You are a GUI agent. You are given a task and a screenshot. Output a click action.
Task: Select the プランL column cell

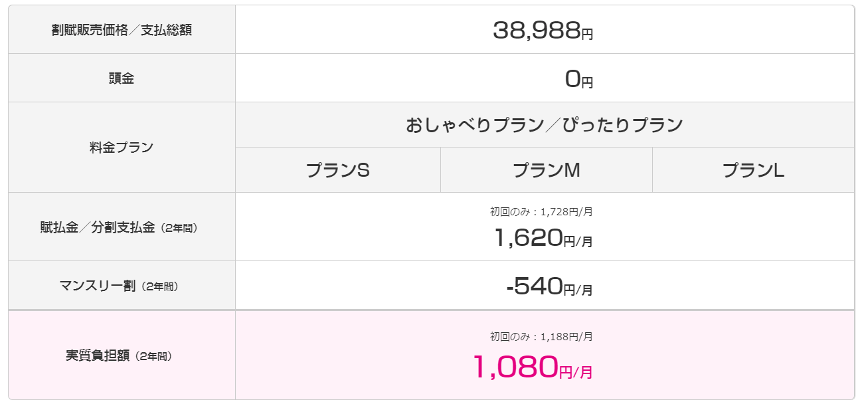coord(754,170)
